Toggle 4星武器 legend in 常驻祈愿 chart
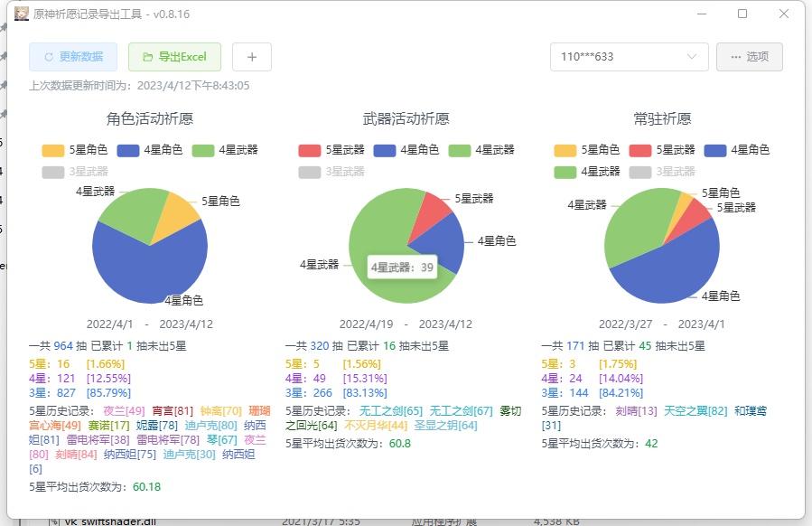The width and height of the screenshot is (812, 526). pos(587,172)
